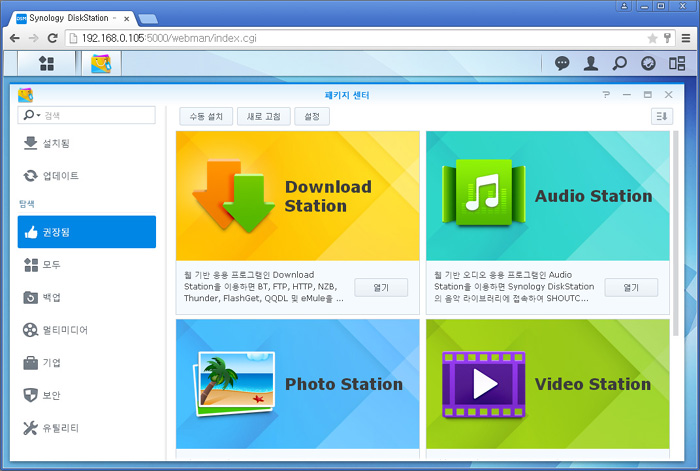Select the Package Center taskbar icon
700x471 pixels.
[x=101, y=63]
